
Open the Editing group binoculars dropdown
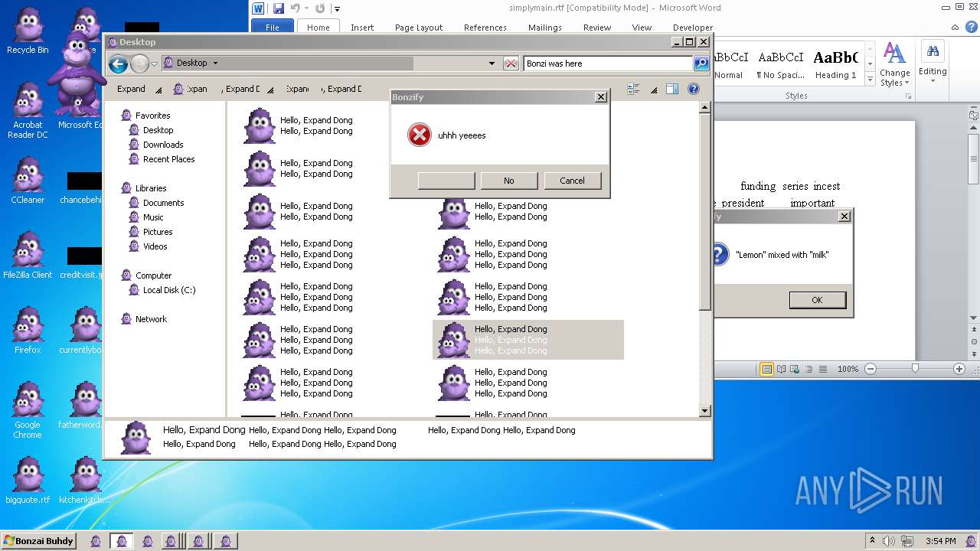(x=933, y=60)
